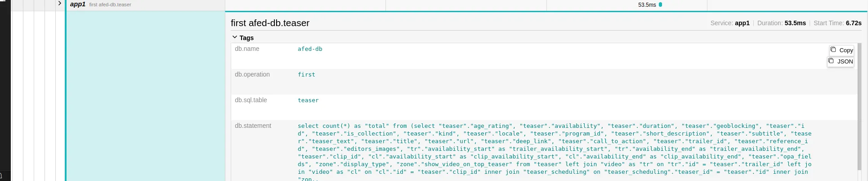Click the afed-db value for db.name

310,49
